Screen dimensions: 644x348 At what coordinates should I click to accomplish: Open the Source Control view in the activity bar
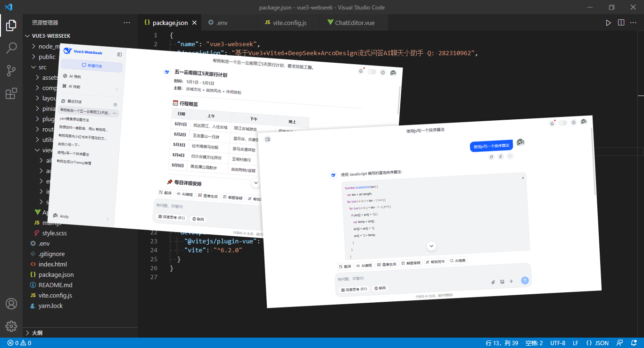[x=11, y=71]
